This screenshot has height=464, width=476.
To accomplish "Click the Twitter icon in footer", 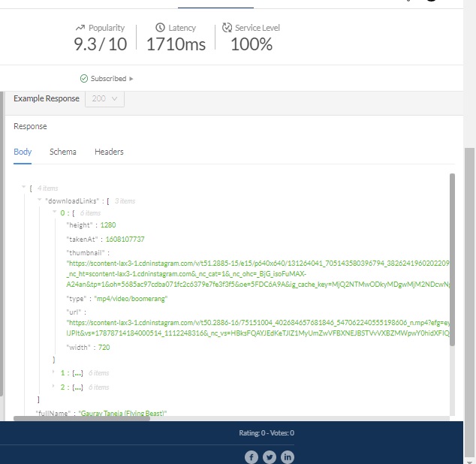I will pyautogui.click(x=269, y=456).
